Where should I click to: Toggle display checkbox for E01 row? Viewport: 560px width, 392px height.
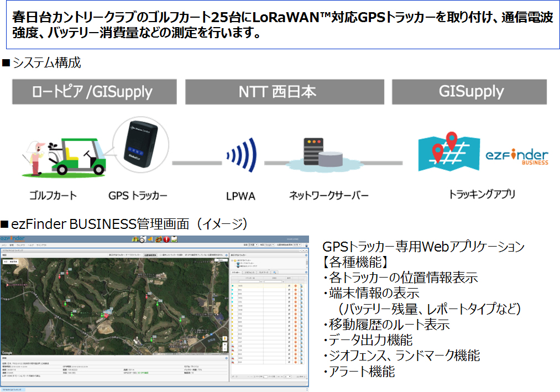coord(289,290)
